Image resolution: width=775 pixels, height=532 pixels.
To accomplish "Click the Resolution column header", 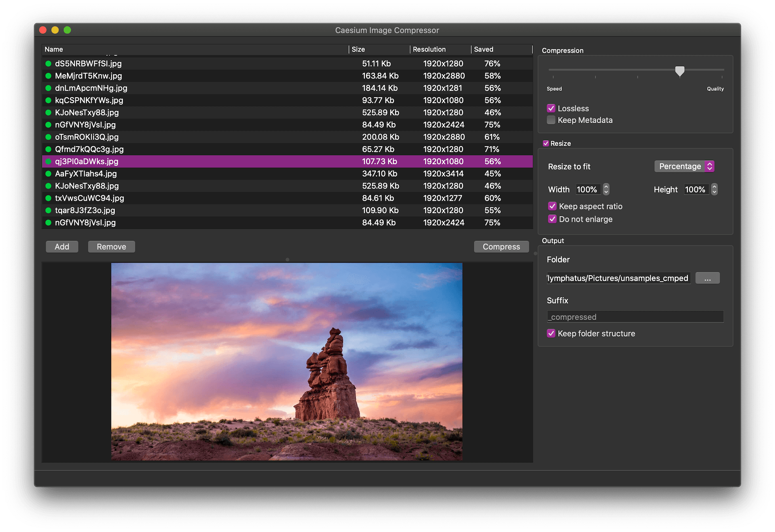I will coord(429,49).
